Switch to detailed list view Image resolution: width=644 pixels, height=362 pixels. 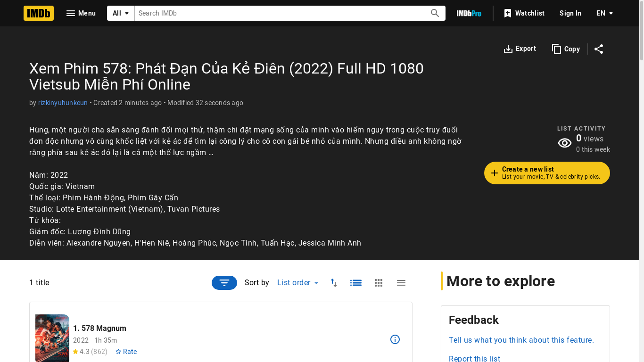356,283
